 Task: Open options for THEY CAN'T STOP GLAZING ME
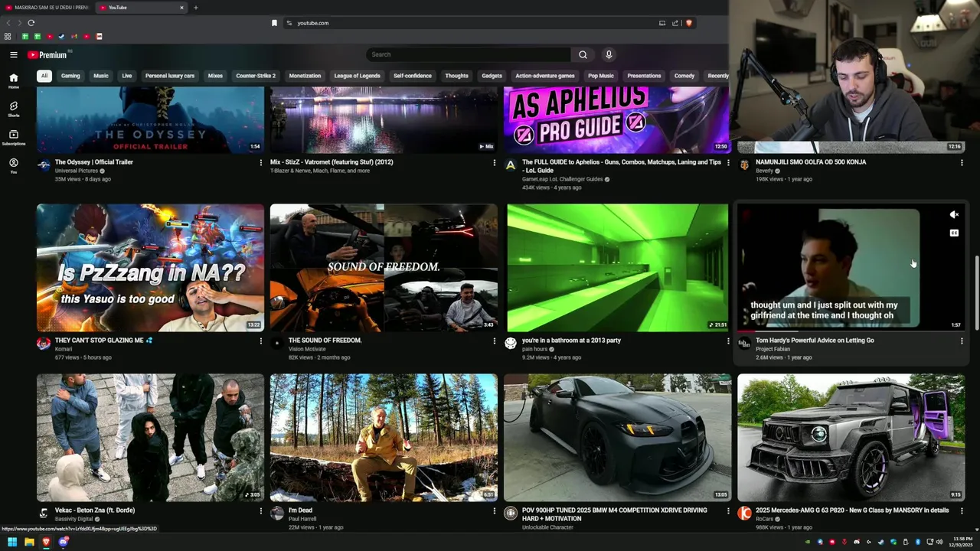click(260, 341)
